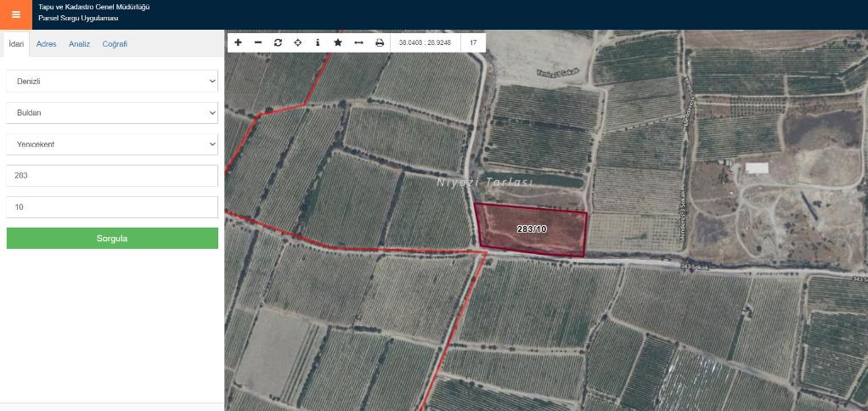Click the green Sorgula button
868x411 pixels.
112,239
